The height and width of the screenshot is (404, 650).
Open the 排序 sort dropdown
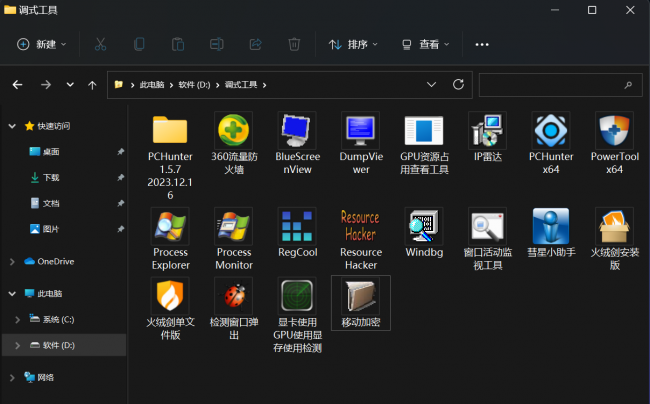[353, 44]
